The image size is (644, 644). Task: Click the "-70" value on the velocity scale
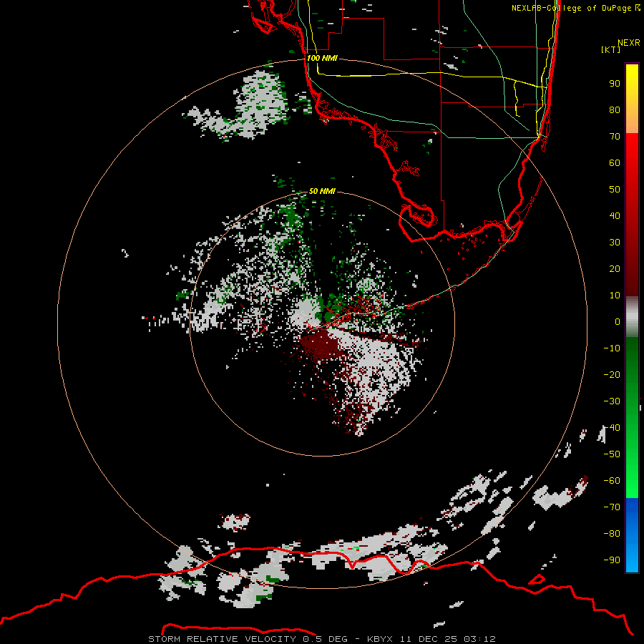pyautogui.click(x=612, y=507)
